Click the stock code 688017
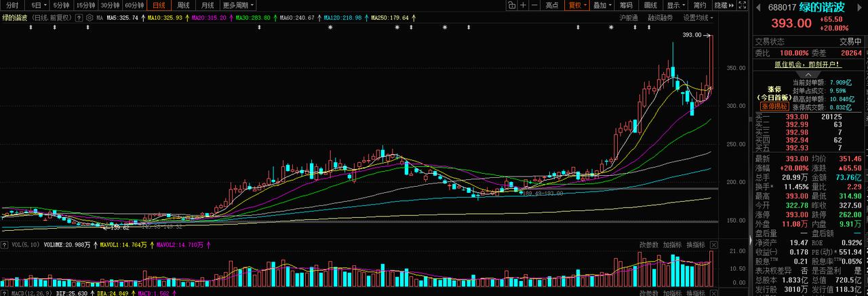 [x=782, y=7]
